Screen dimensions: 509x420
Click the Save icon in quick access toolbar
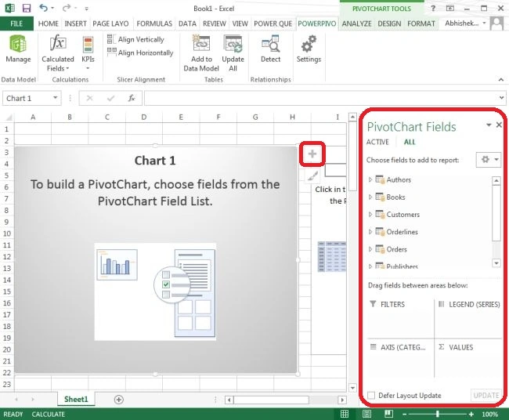tap(27, 8)
